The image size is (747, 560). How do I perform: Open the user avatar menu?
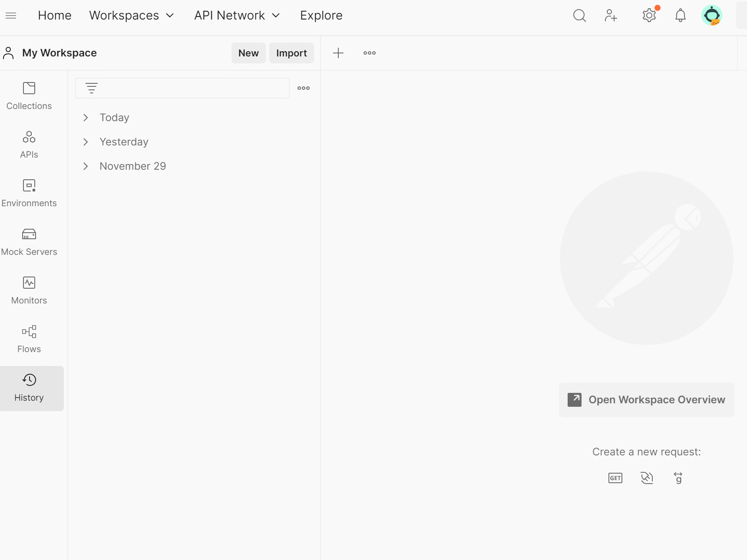pyautogui.click(x=712, y=16)
